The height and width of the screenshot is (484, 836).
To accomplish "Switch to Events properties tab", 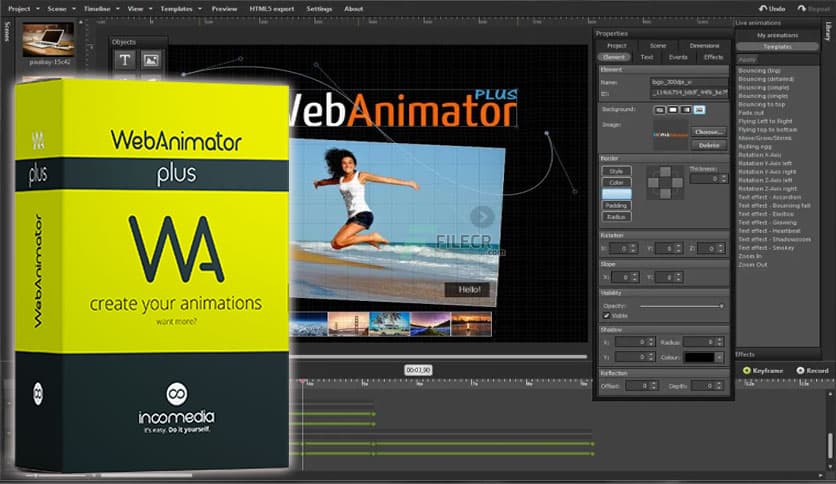I will 678,57.
